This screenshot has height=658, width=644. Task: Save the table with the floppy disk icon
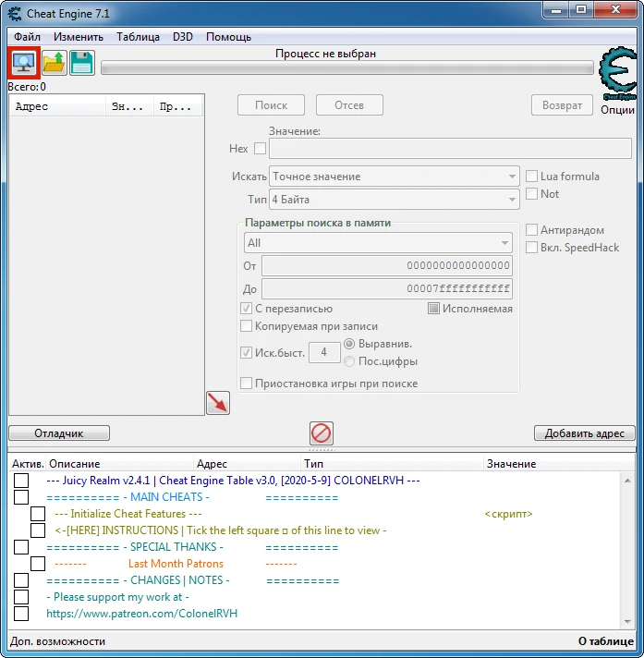[x=82, y=63]
